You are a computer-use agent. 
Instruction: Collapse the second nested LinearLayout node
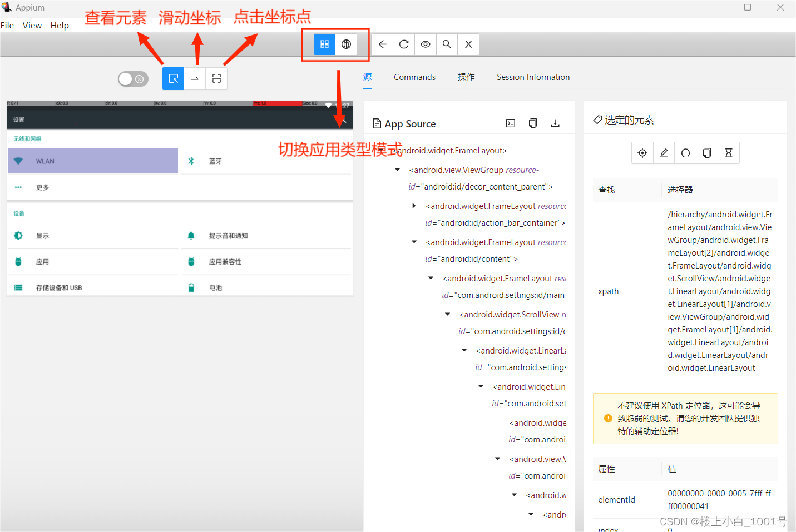click(481, 387)
